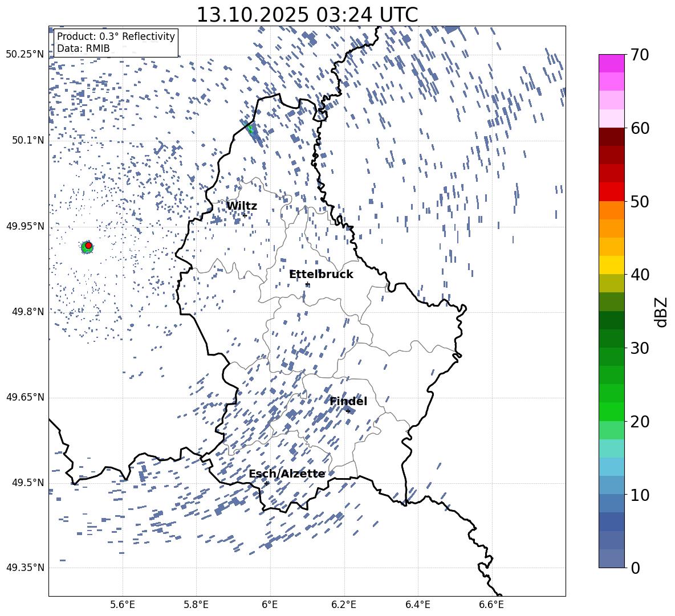This screenshot has width=675, height=616.
Task: Click the 6°E longitude label
Action: tap(270, 605)
